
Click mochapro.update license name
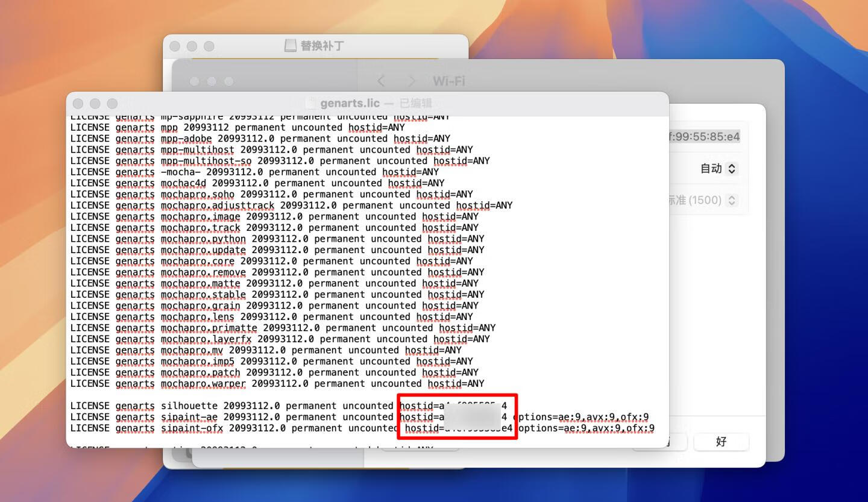coord(203,250)
